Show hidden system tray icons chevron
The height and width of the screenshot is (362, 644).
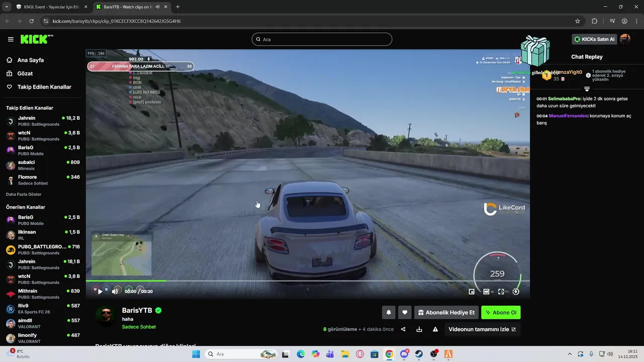(570, 354)
